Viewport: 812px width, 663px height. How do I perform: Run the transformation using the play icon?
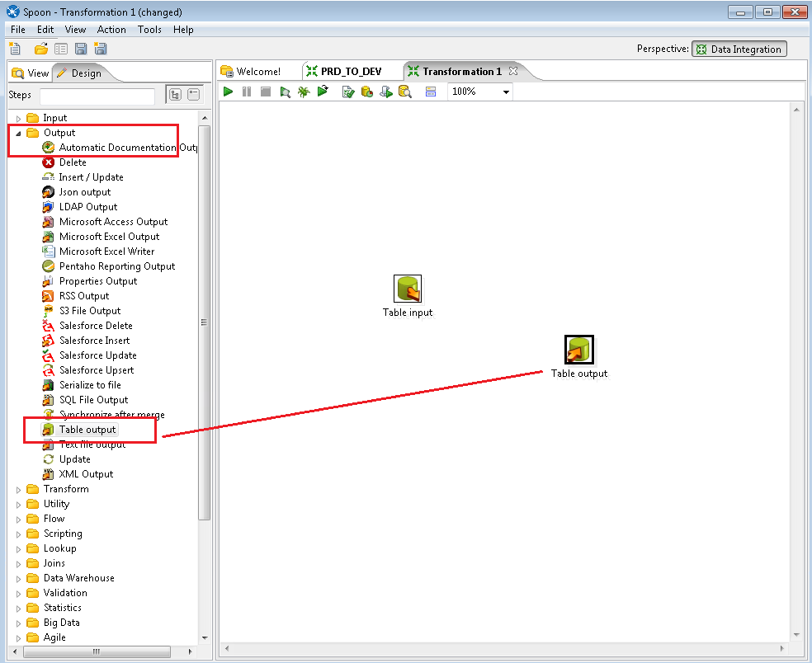(228, 92)
